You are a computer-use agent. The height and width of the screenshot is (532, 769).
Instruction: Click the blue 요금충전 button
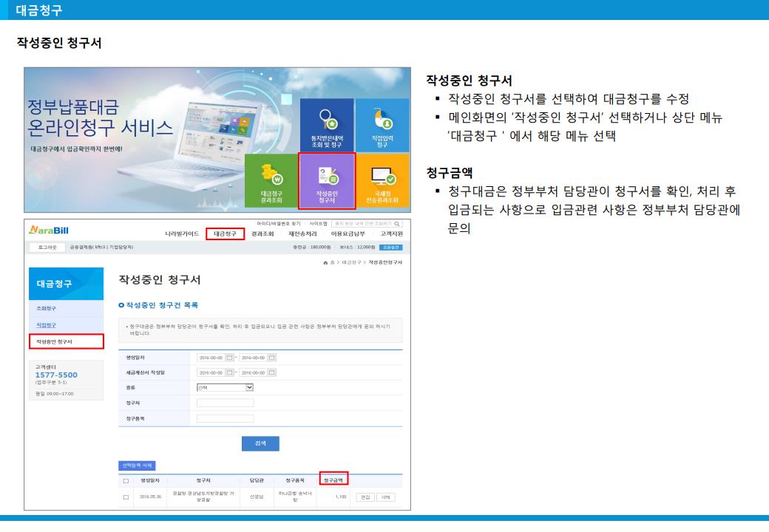pyautogui.click(x=391, y=248)
